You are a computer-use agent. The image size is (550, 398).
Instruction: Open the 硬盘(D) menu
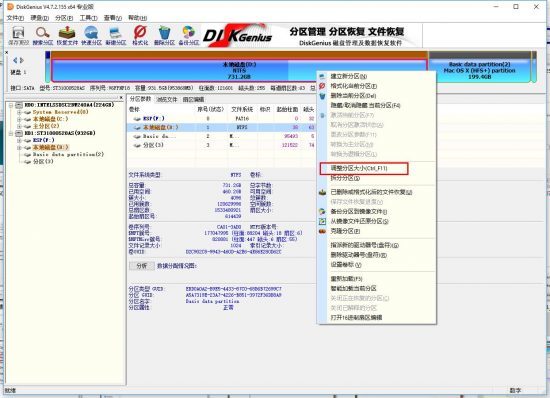(39, 18)
